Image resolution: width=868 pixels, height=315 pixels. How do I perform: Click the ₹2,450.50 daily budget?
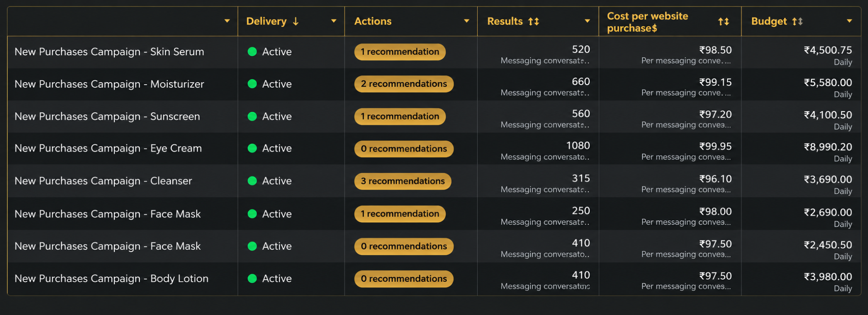828,245
